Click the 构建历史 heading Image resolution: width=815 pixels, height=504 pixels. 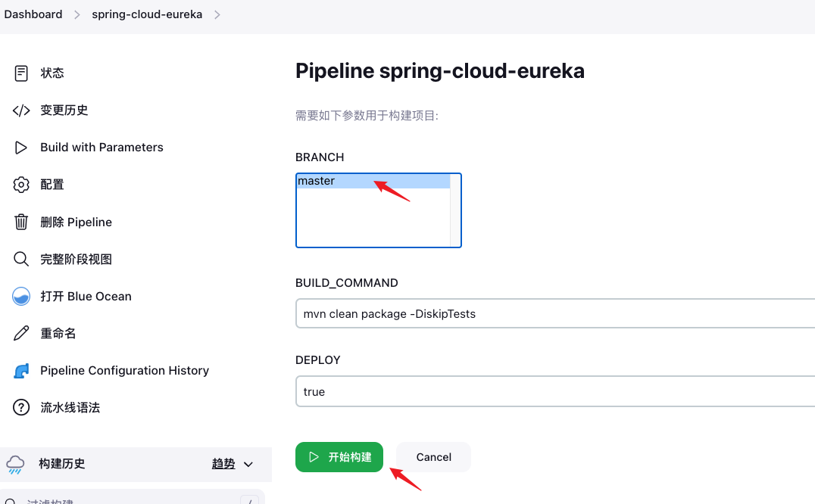pos(62,464)
